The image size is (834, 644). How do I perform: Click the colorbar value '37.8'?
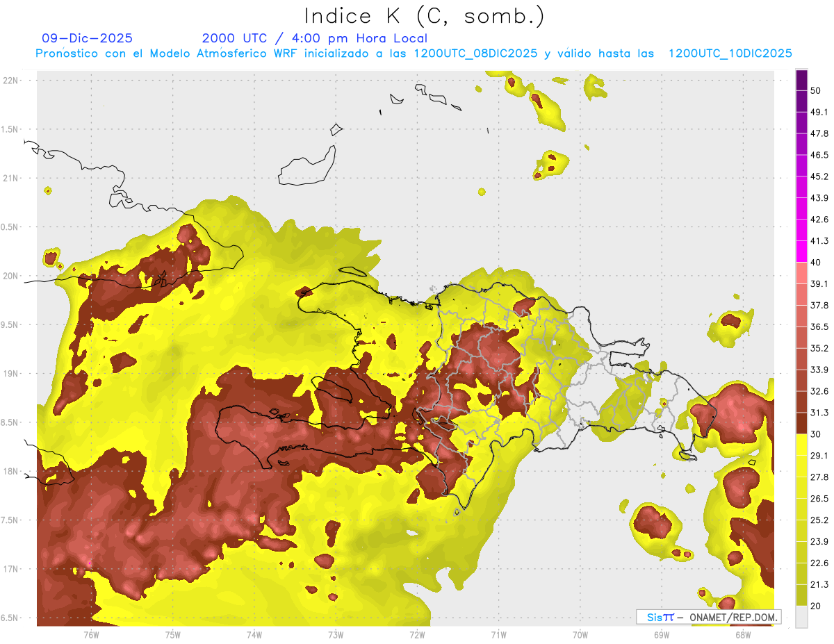coord(819,306)
